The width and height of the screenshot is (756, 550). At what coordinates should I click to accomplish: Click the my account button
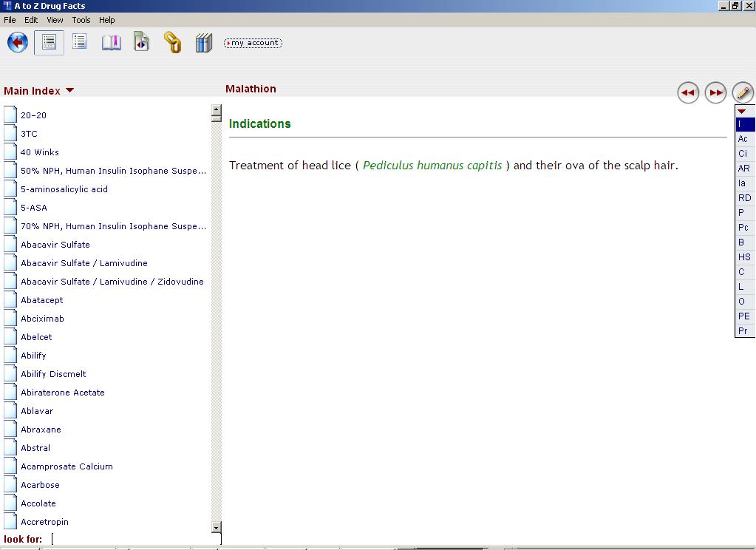pos(253,43)
